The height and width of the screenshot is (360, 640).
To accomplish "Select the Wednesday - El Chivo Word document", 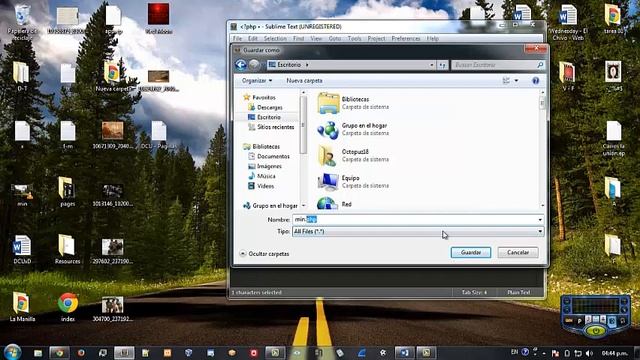I will 568,22.
